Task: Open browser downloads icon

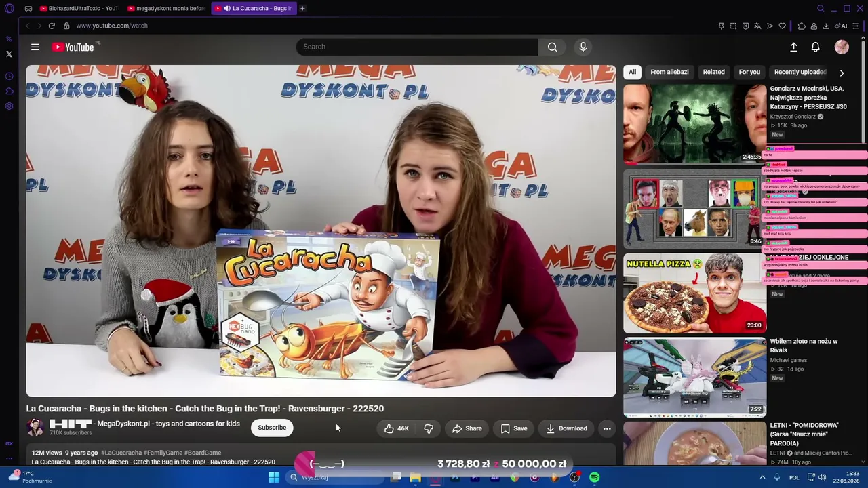Action: (826, 26)
